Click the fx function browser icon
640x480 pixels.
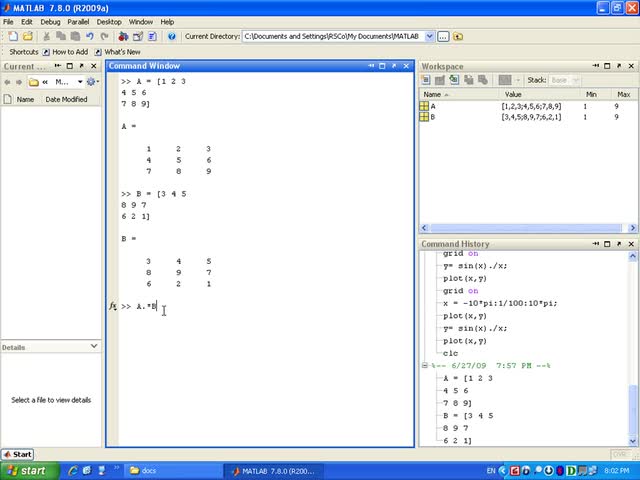tap(113, 306)
